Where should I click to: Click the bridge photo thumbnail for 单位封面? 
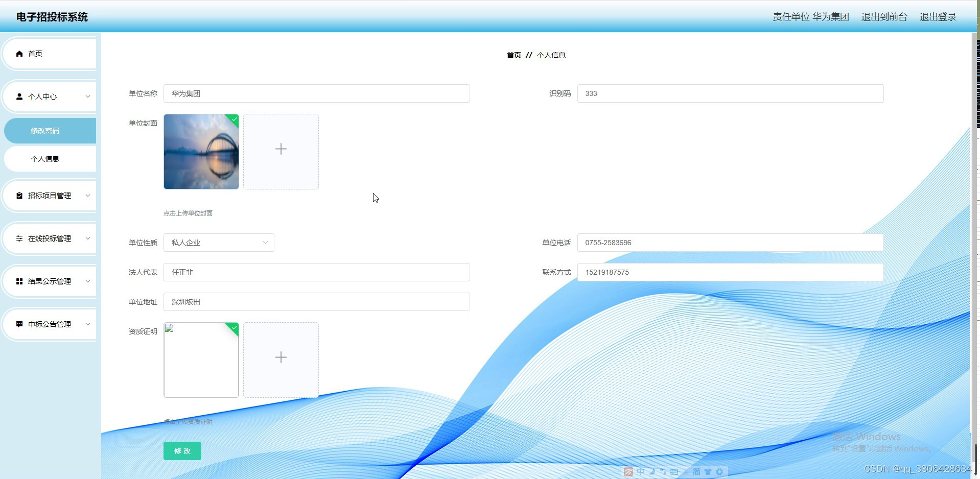[x=201, y=152]
